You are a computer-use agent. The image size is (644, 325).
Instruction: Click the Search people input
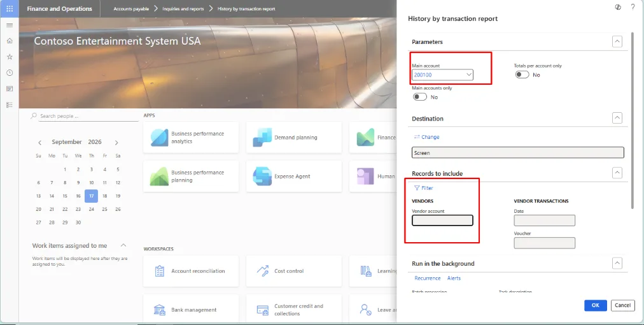(x=88, y=116)
